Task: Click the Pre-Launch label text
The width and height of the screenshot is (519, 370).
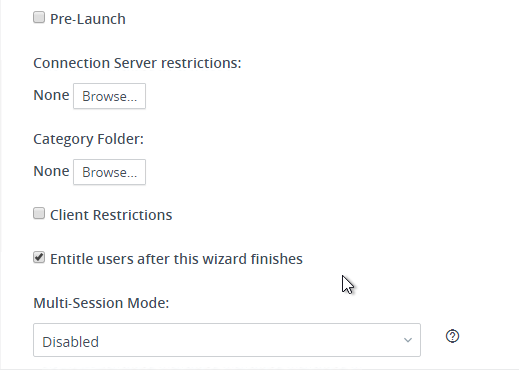Action: point(88,19)
